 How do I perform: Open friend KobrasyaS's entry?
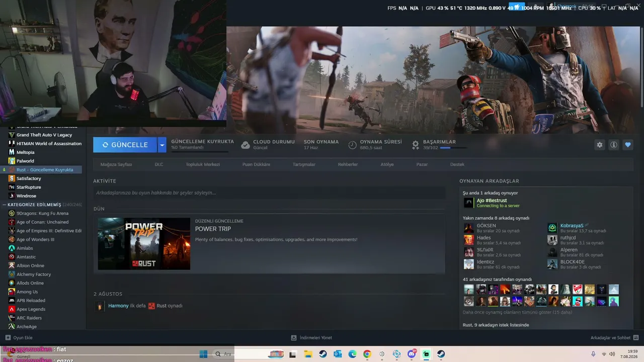(x=572, y=226)
